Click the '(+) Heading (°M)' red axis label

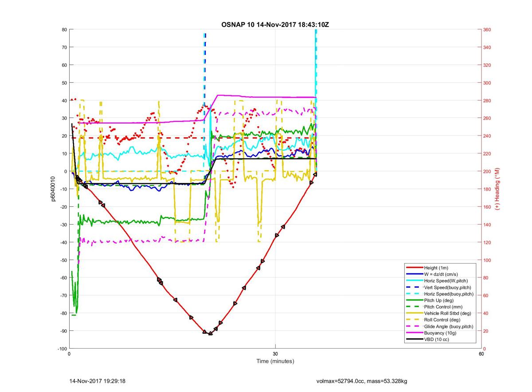tap(497, 189)
